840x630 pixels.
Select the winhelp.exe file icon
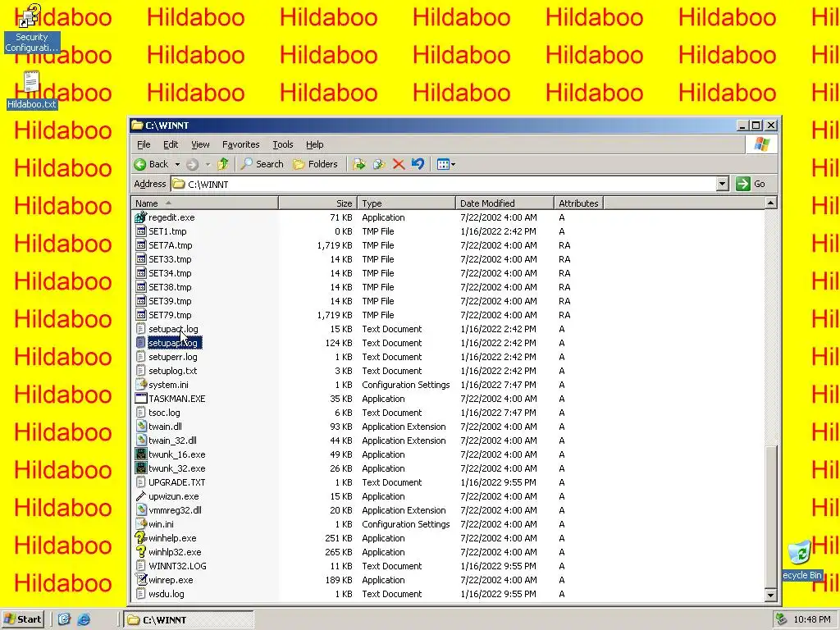tap(141, 538)
